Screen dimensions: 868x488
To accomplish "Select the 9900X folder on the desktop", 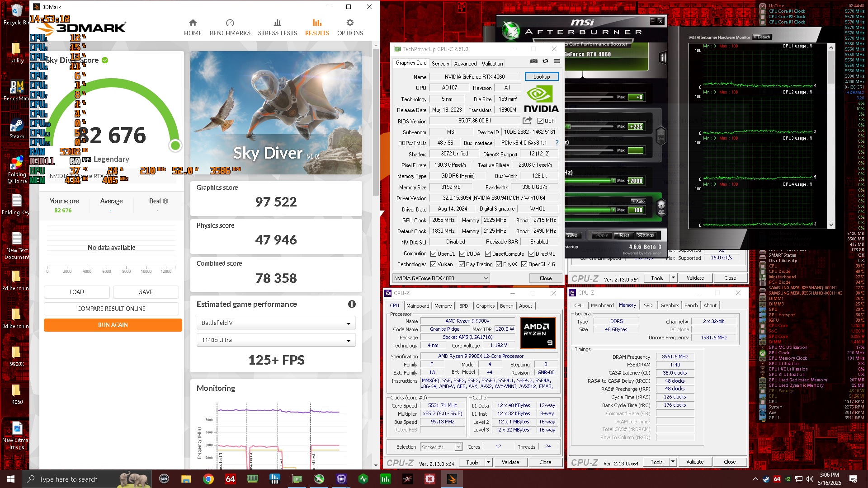I will (17, 356).
